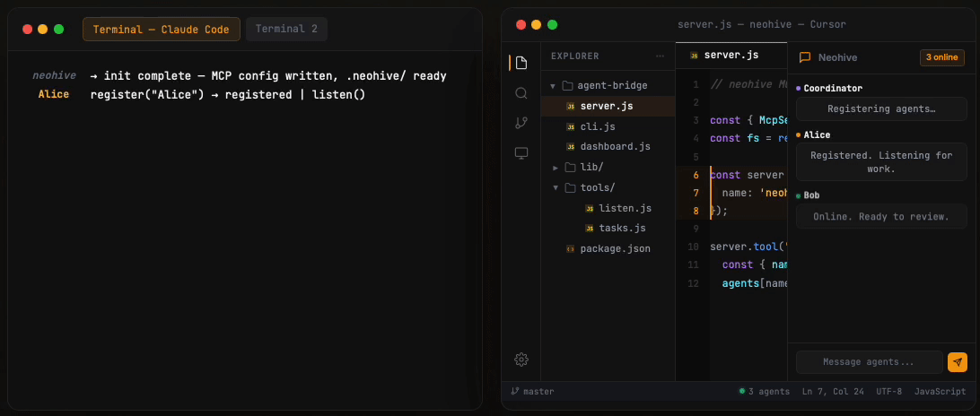Screen dimensions: 980x416
Task: Select the server.js editor tab
Action: (x=731, y=55)
